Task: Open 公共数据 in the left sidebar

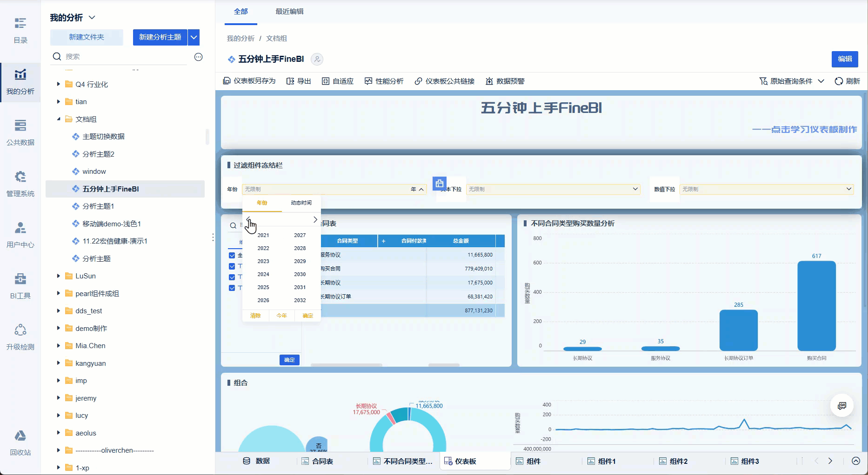Action: [20, 133]
